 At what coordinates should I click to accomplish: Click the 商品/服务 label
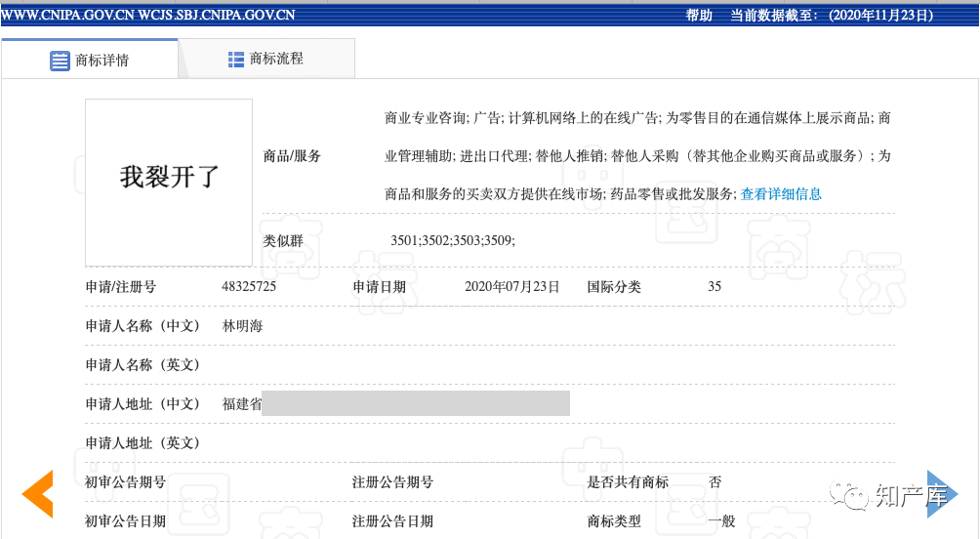click(x=292, y=155)
